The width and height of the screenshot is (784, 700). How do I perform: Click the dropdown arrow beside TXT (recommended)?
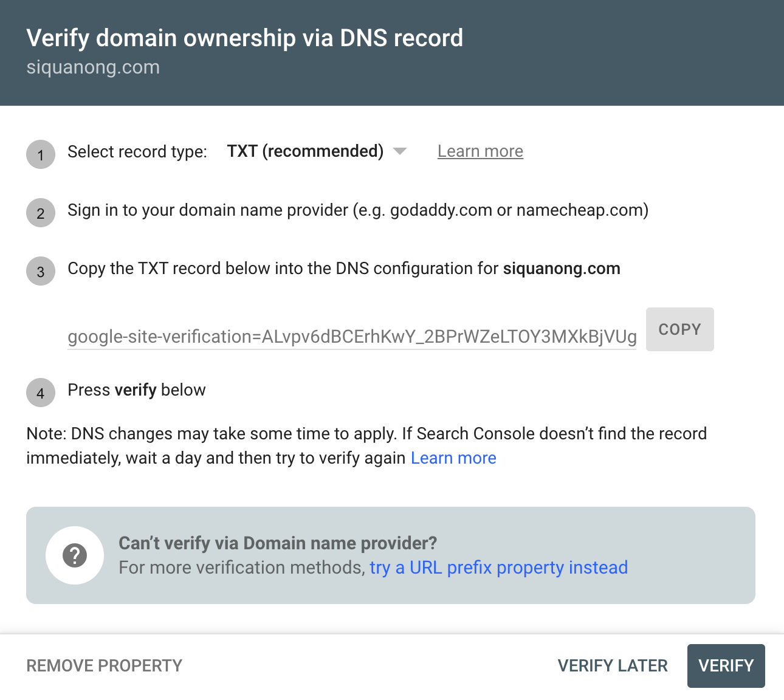[x=401, y=151]
